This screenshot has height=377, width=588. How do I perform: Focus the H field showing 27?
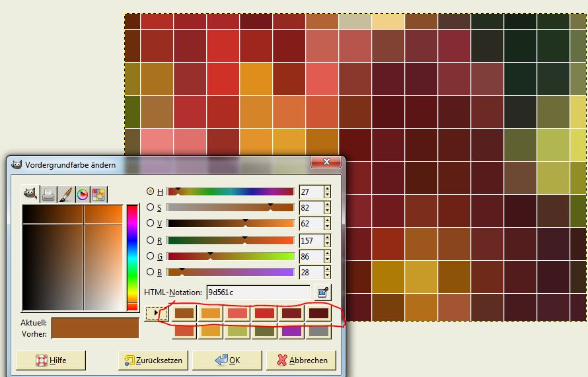[312, 192]
